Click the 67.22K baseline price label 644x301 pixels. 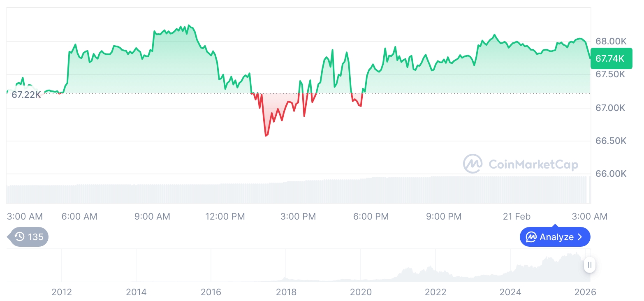26,95
